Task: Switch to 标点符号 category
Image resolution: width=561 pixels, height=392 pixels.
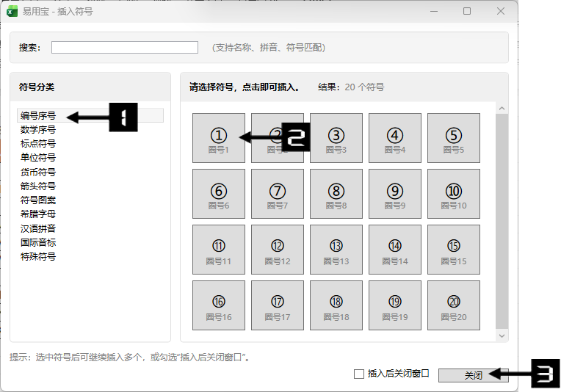Action: pos(38,144)
